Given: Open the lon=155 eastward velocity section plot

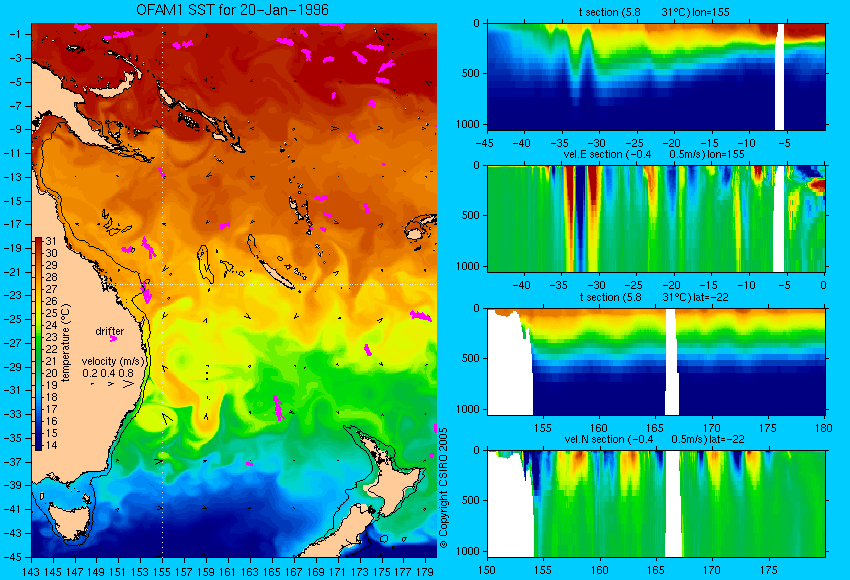Looking at the screenshot, I should pyautogui.click(x=656, y=218).
